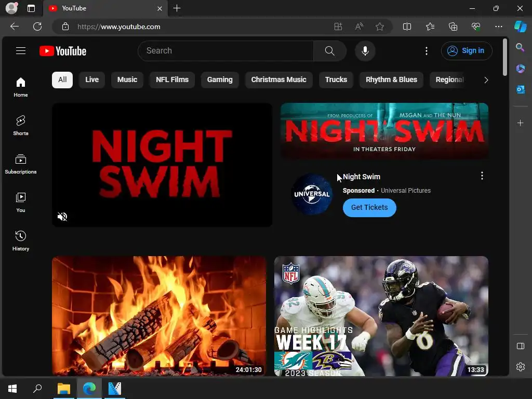Open Shorts from the sidebar
Image resolution: width=532 pixels, height=399 pixels.
tap(21, 126)
